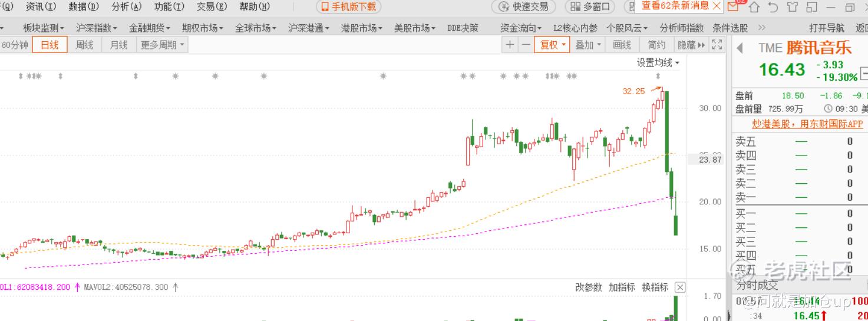
Task: Expand 沪深港通 dropdown
Action: 309,28
